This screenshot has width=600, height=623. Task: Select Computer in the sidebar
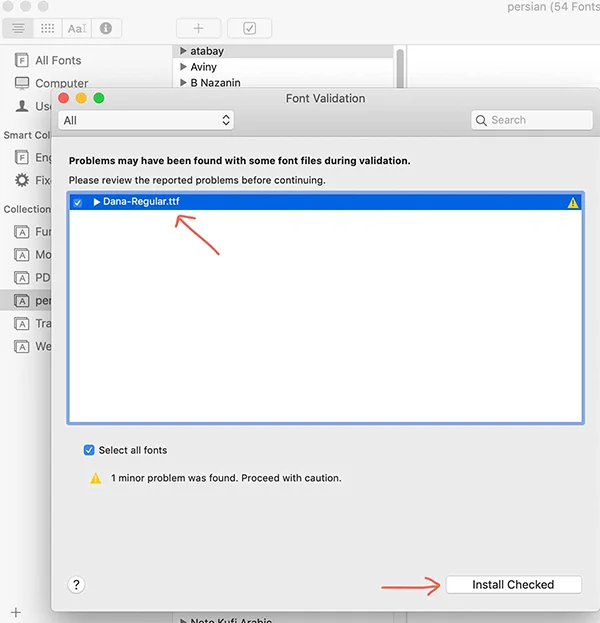pyautogui.click(x=61, y=83)
